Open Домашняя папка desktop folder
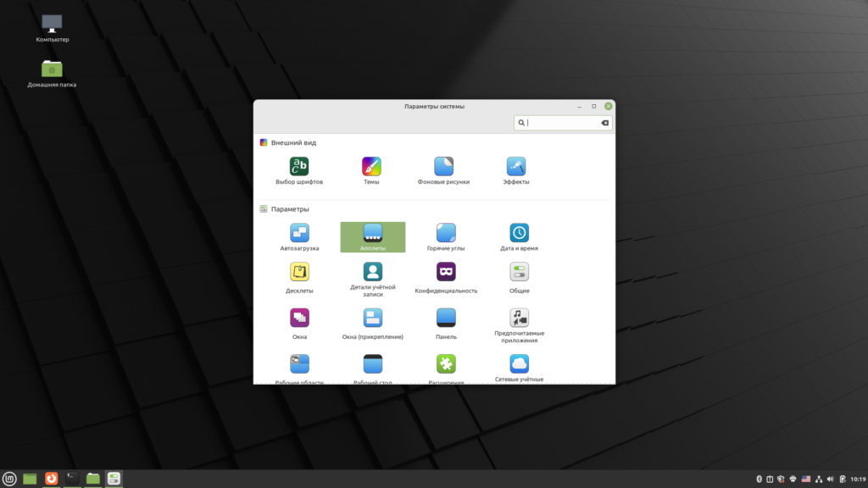The width and height of the screenshot is (868, 488). [52, 69]
